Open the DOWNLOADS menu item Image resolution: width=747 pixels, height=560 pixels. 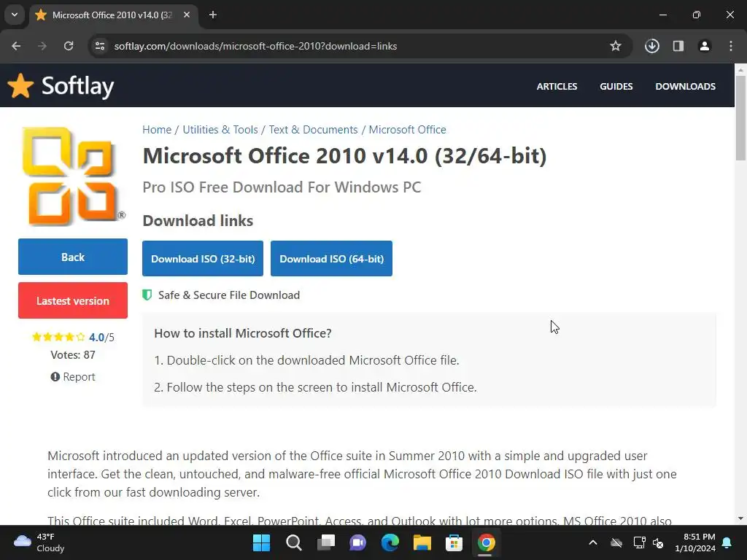(685, 86)
